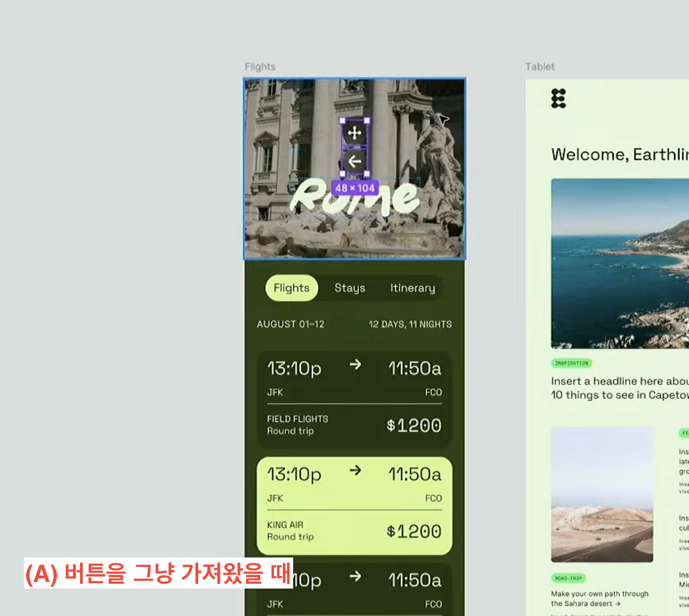Image resolution: width=689 pixels, height=616 pixels.
Task: Switch to the Stays tab
Action: [350, 288]
